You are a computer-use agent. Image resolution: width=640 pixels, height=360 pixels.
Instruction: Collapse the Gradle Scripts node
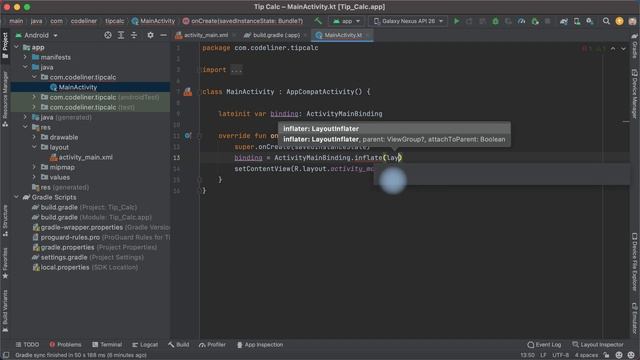point(17,197)
